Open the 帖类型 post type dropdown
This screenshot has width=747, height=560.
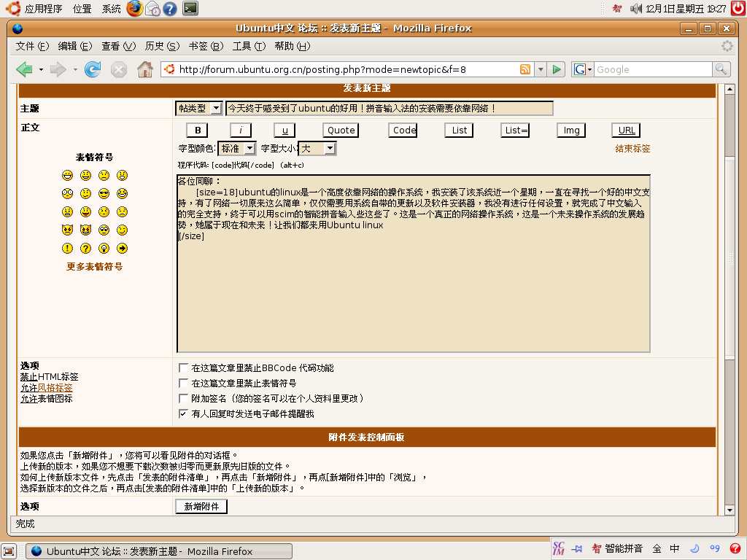(198, 108)
